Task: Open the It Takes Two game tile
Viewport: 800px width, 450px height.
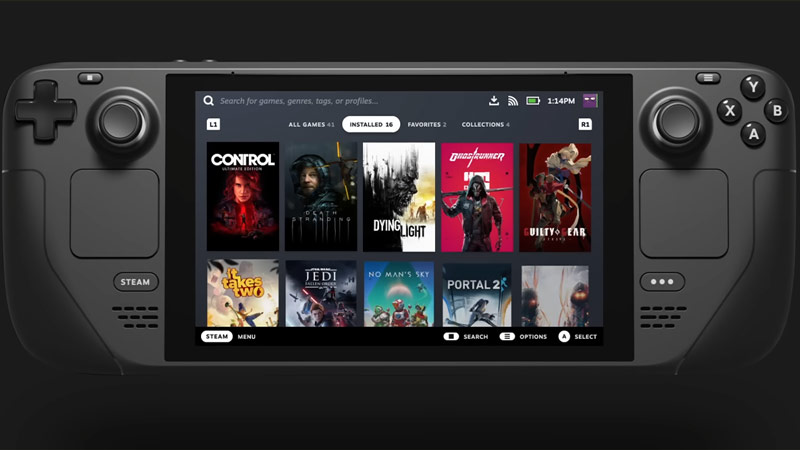Action: [243, 293]
